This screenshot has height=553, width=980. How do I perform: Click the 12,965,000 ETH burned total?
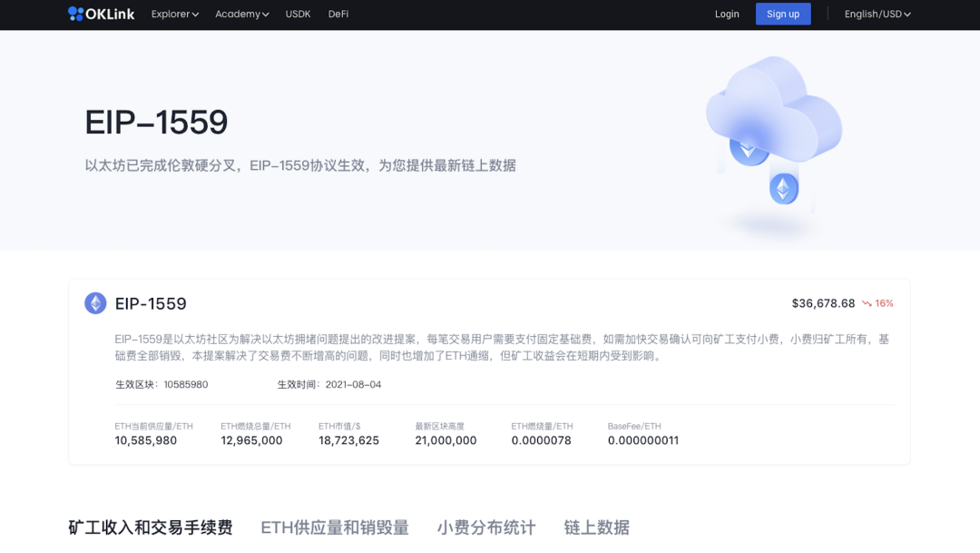pos(251,440)
